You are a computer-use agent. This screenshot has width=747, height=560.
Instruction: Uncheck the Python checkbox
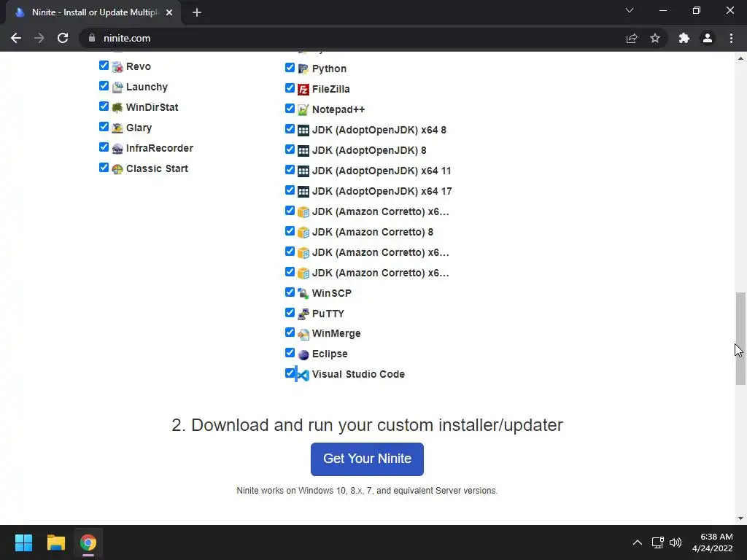(x=290, y=68)
